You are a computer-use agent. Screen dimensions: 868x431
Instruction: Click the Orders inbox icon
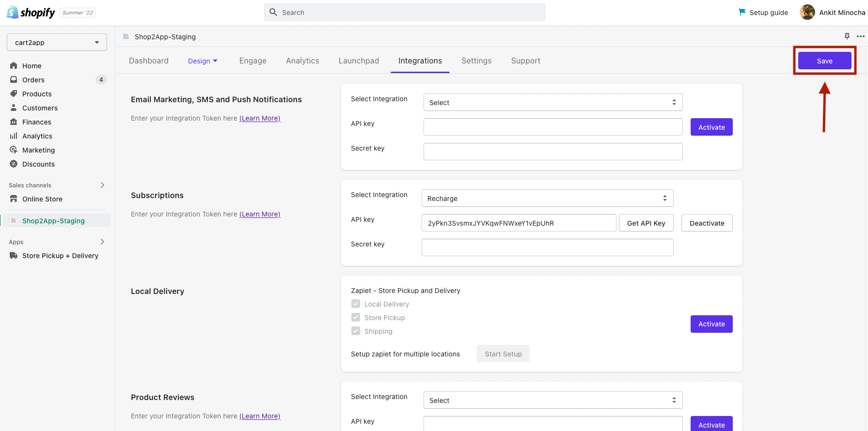coord(14,79)
